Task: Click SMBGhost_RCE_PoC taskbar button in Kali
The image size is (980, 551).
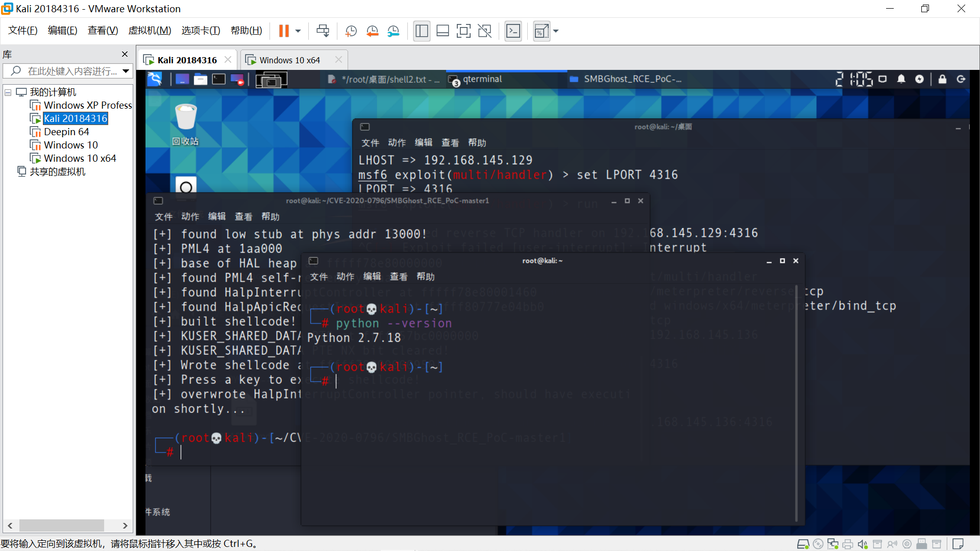Action: [627, 79]
